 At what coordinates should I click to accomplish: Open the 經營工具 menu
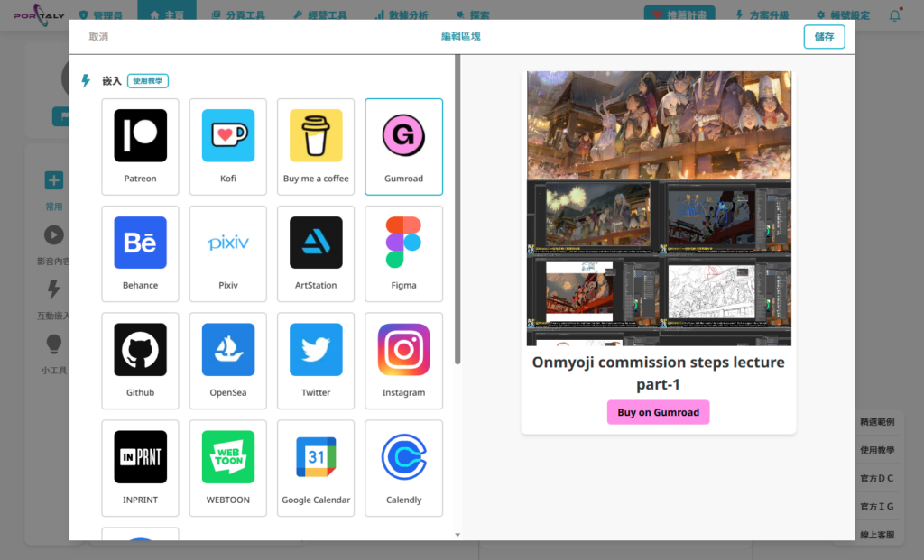[320, 14]
